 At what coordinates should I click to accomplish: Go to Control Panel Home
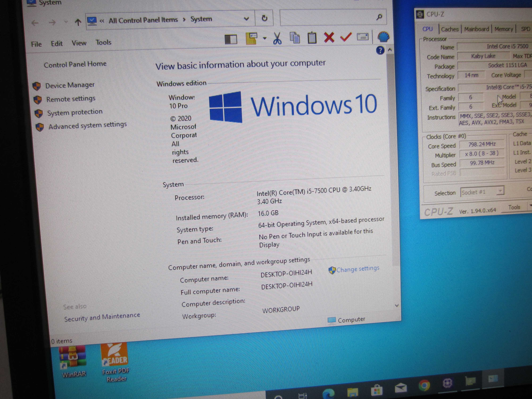(x=75, y=64)
